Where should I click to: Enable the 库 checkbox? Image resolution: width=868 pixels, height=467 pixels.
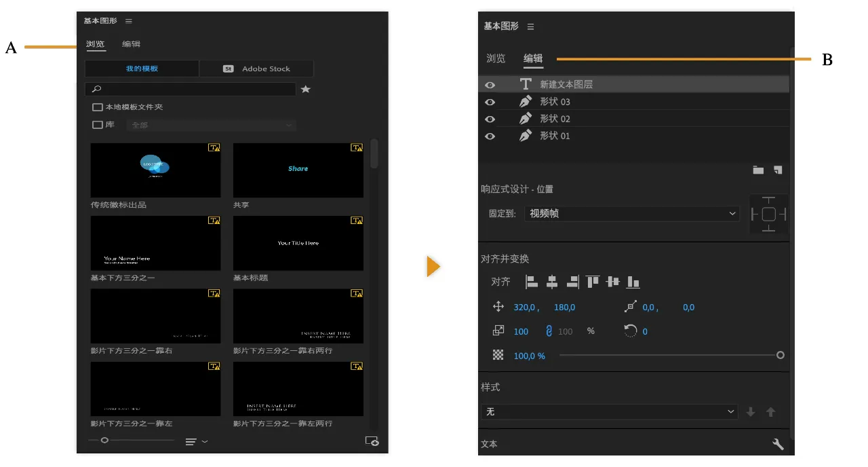[x=98, y=125]
